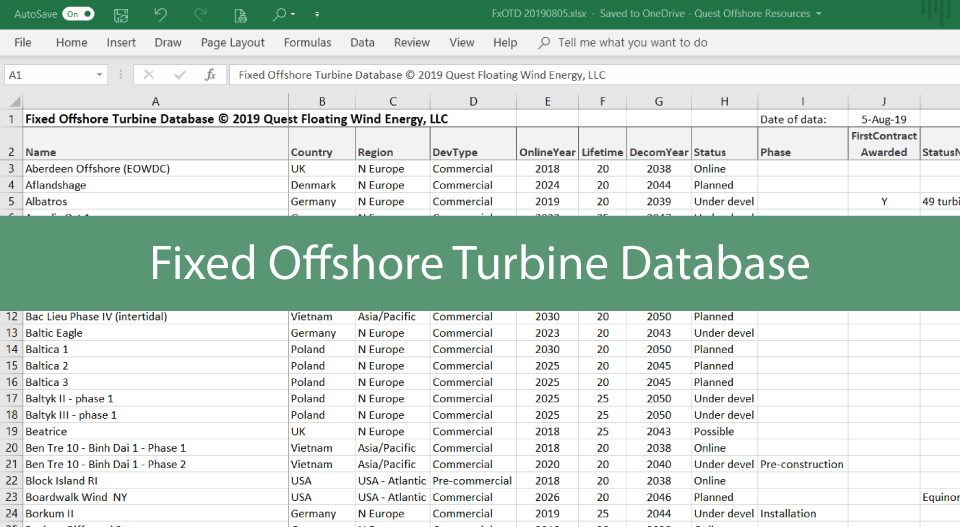Click the 'Baltica 1' name cell
This screenshot has width=960, height=527.
coord(156,349)
